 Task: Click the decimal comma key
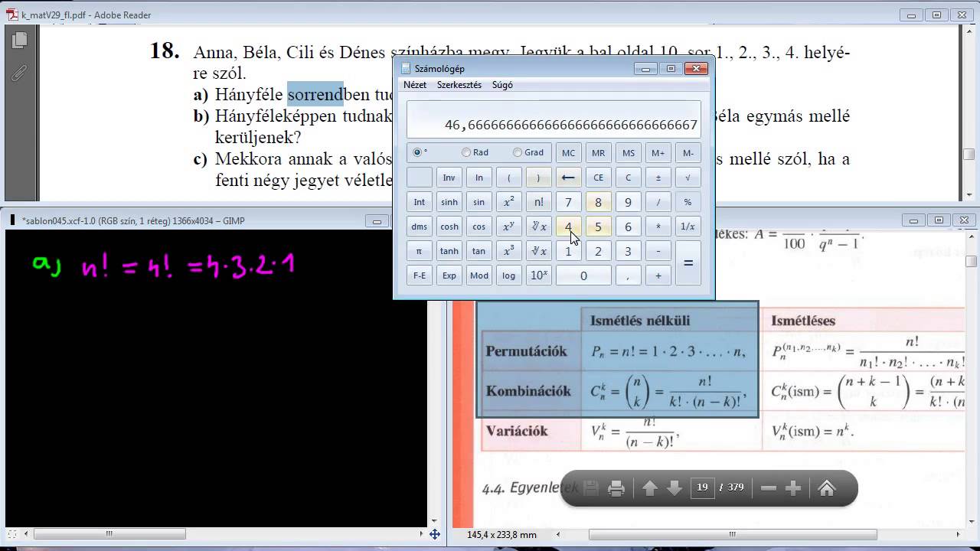(x=628, y=275)
